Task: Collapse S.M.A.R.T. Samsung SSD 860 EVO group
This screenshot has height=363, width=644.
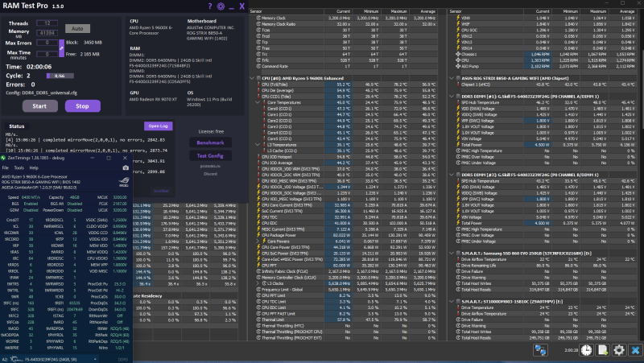Action: coord(452,254)
